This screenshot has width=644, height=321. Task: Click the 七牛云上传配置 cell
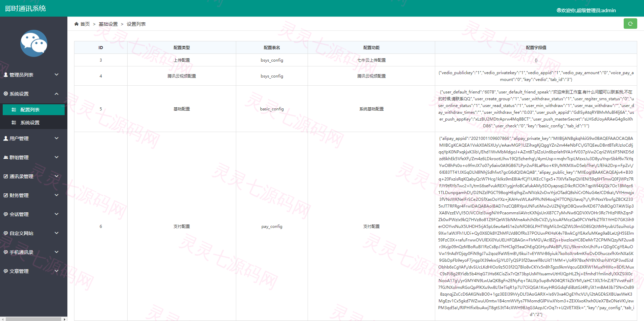point(371,60)
